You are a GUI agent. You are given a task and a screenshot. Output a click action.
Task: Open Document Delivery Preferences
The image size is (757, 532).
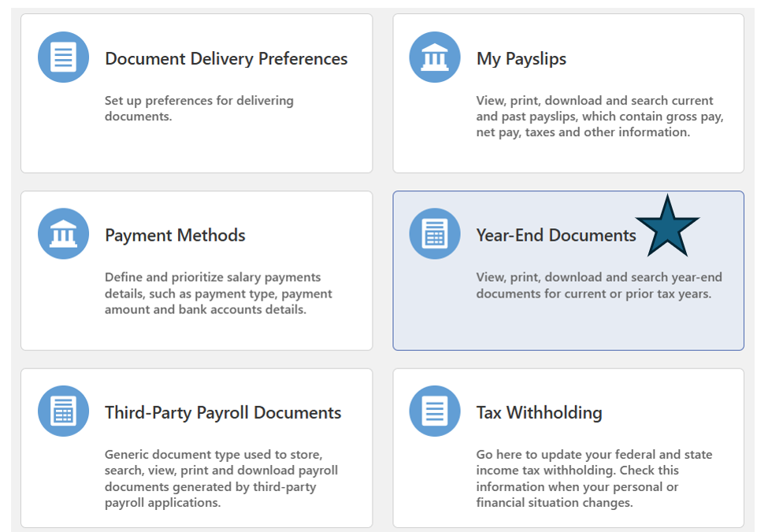(226, 58)
